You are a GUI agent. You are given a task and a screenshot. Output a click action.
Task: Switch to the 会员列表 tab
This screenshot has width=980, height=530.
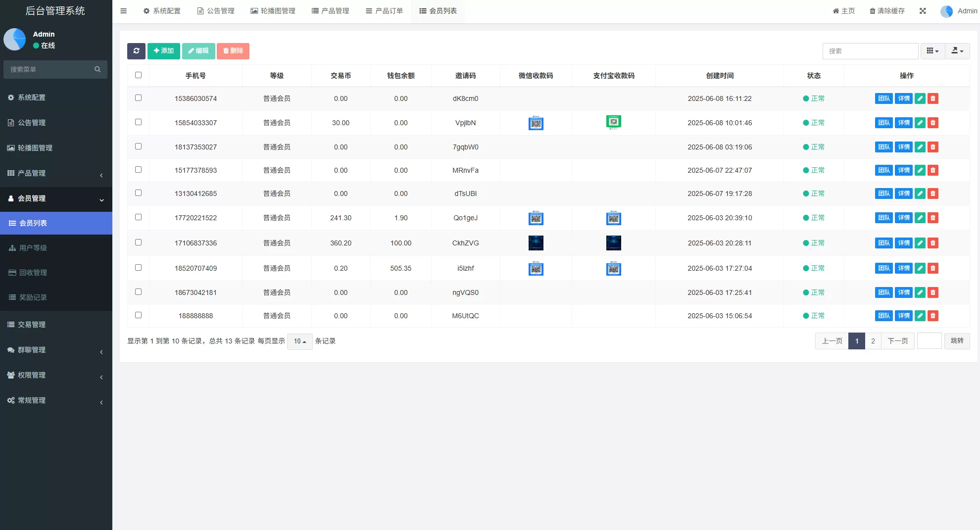coord(438,10)
